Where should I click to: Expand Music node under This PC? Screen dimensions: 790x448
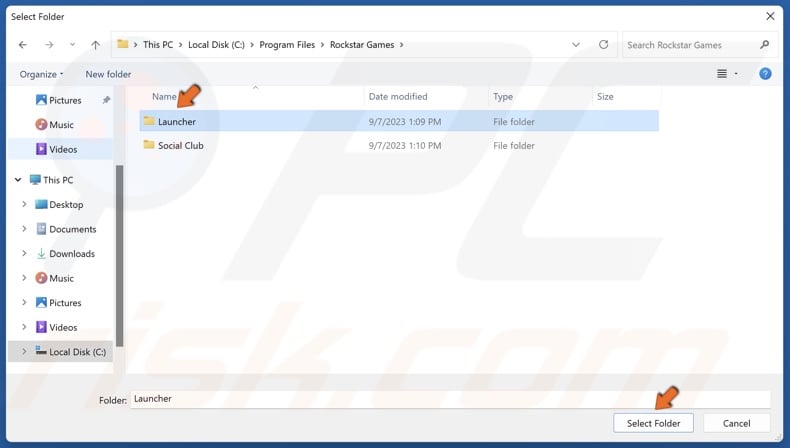pyautogui.click(x=24, y=278)
